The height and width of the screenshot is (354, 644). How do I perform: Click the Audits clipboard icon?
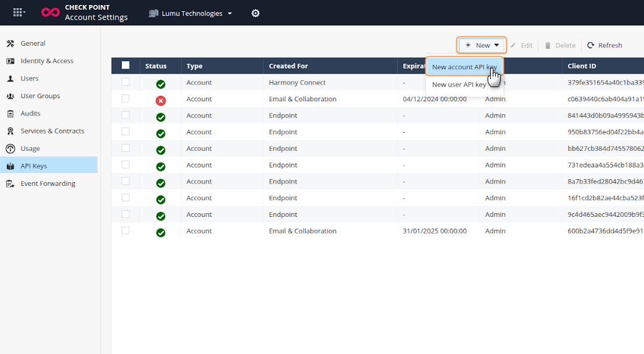point(10,114)
